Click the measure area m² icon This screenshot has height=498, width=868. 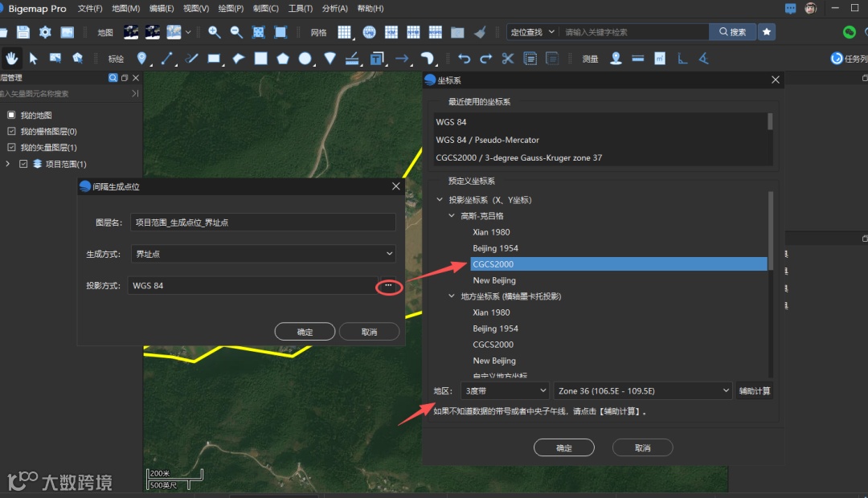[x=660, y=58]
